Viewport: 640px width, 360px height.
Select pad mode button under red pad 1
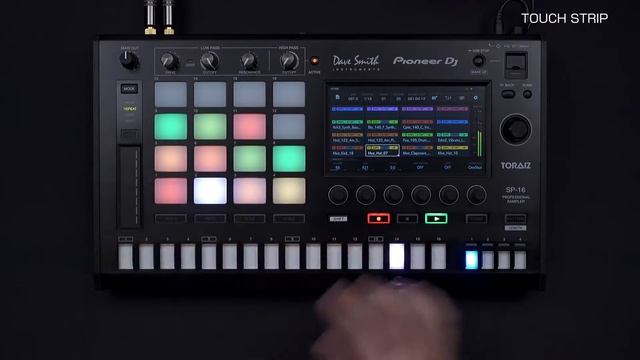tap(171, 219)
